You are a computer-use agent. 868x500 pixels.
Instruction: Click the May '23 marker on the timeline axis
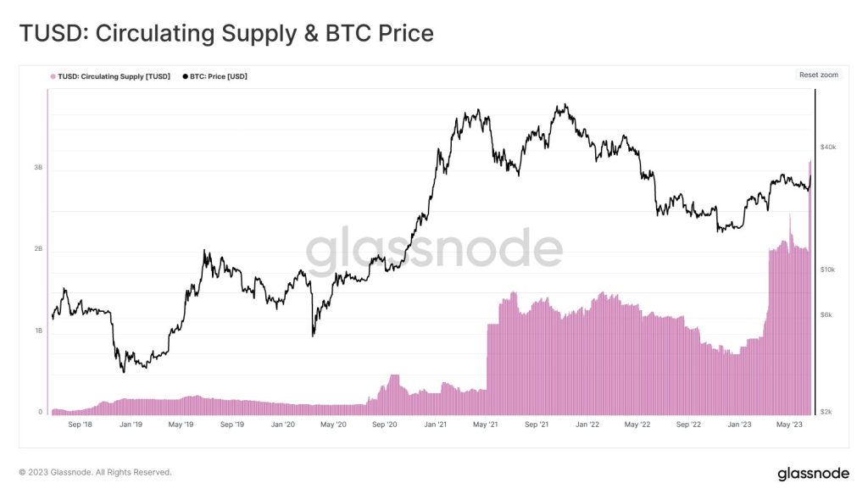(790, 424)
